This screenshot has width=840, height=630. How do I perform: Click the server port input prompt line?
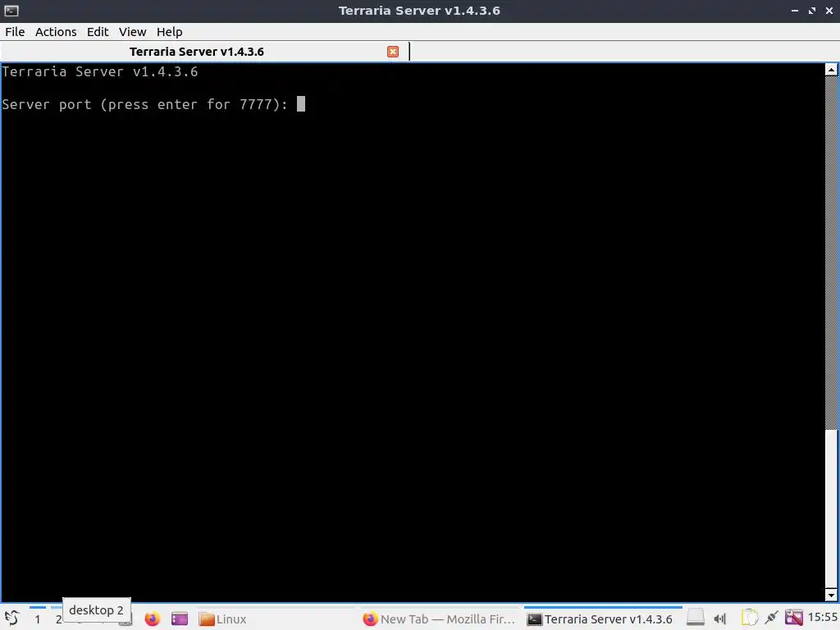coord(153,104)
